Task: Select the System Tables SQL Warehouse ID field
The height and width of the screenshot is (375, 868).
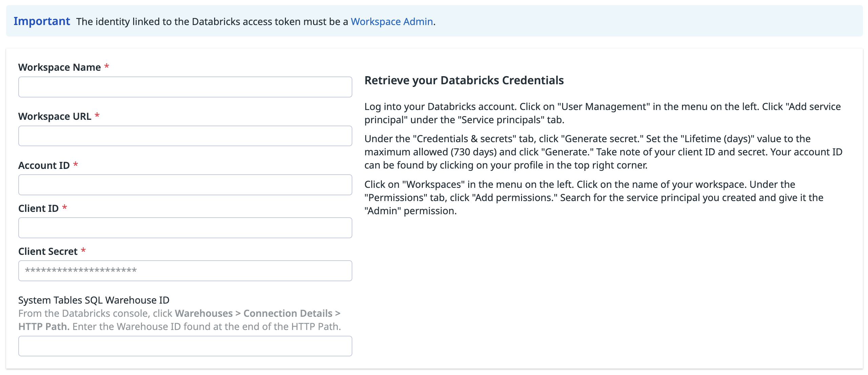Action: (x=185, y=346)
